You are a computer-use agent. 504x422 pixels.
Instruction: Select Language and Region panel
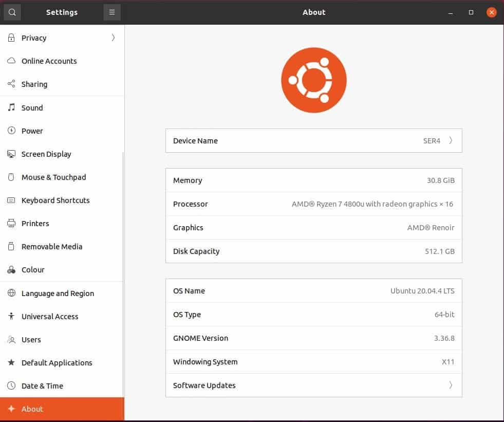click(58, 293)
